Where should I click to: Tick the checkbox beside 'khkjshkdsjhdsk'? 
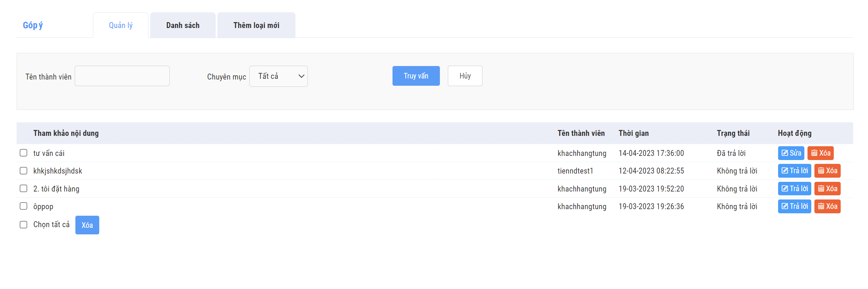click(x=24, y=171)
